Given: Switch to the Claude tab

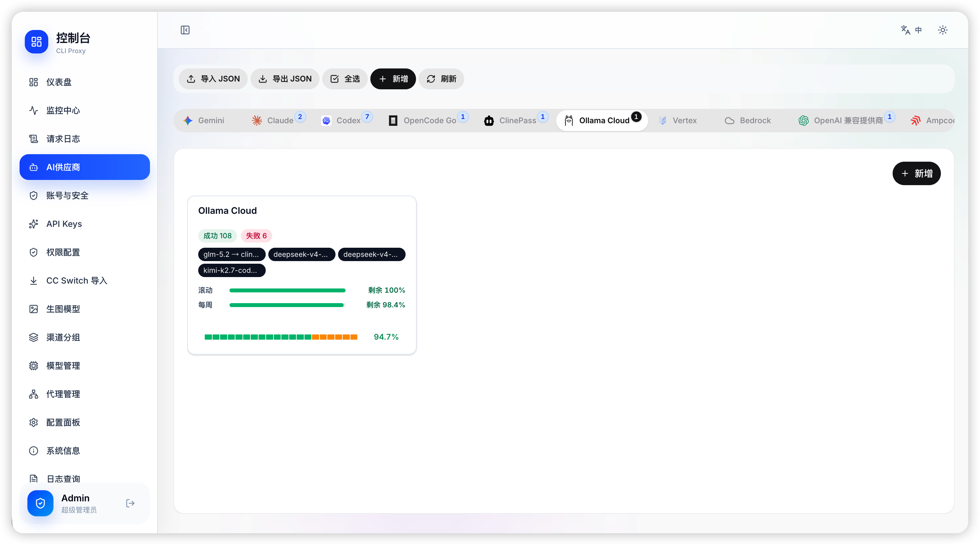Looking at the screenshot, I should pyautogui.click(x=278, y=121).
